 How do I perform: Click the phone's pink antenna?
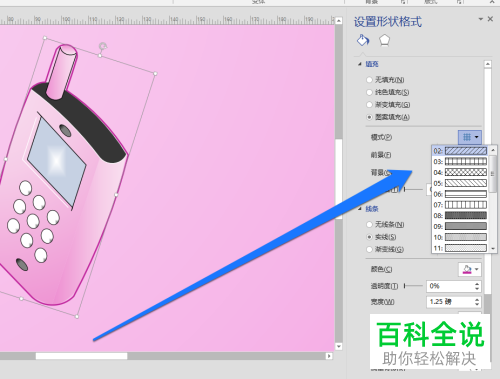pyautogui.click(x=62, y=71)
